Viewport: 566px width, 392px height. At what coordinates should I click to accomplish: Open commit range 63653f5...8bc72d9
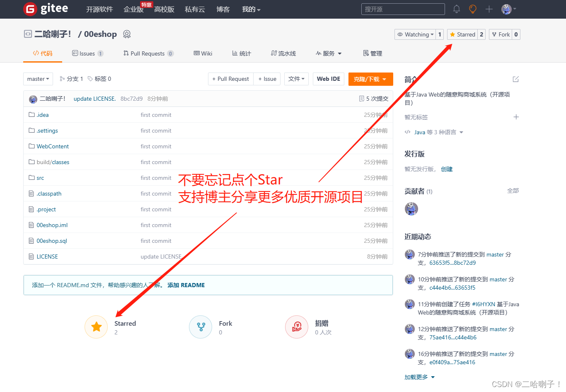pos(452,263)
